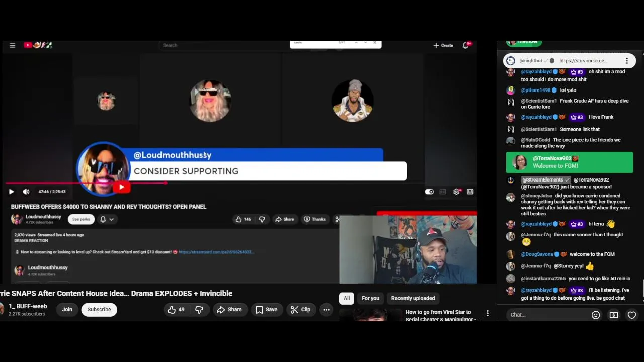Click @TerraNova902 welcome member card
The image size is (644, 362).
pos(570,162)
